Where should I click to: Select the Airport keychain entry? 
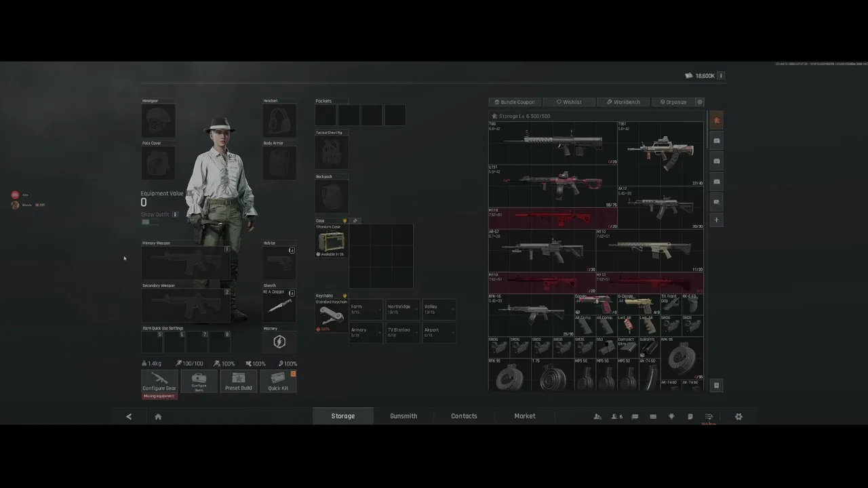439,332
